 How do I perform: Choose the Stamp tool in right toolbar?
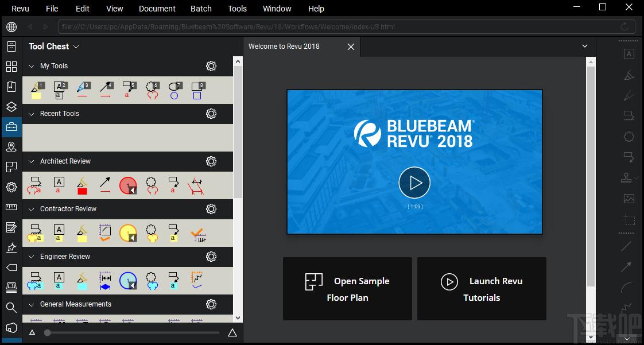pos(626,179)
